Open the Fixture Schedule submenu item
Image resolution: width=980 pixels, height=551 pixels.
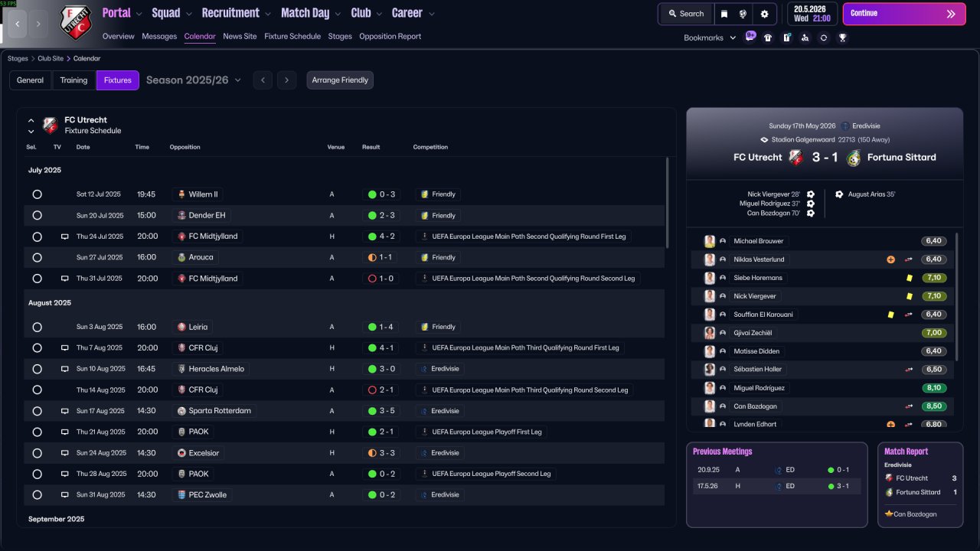click(x=292, y=37)
